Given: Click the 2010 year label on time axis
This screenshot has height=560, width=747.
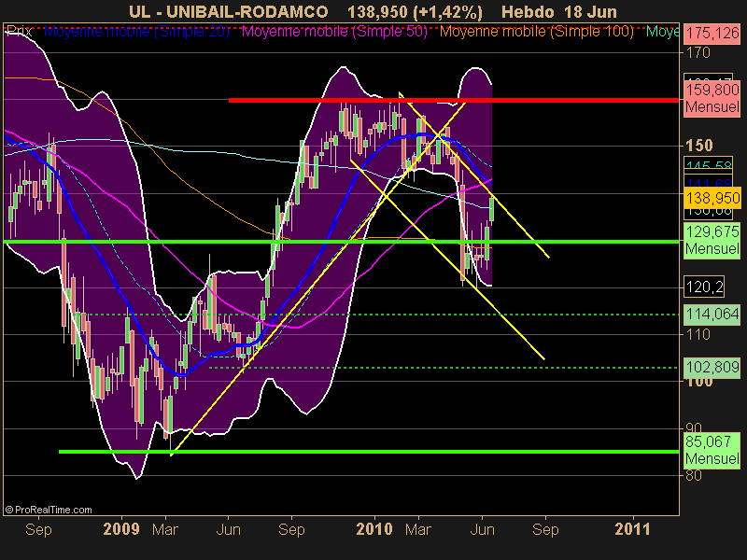Looking at the screenshot, I should [x=374, y=529].
